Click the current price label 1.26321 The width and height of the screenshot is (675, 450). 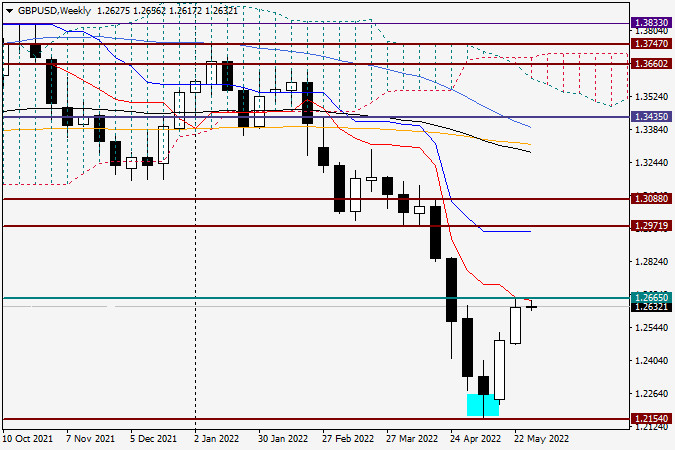[652, 307]
